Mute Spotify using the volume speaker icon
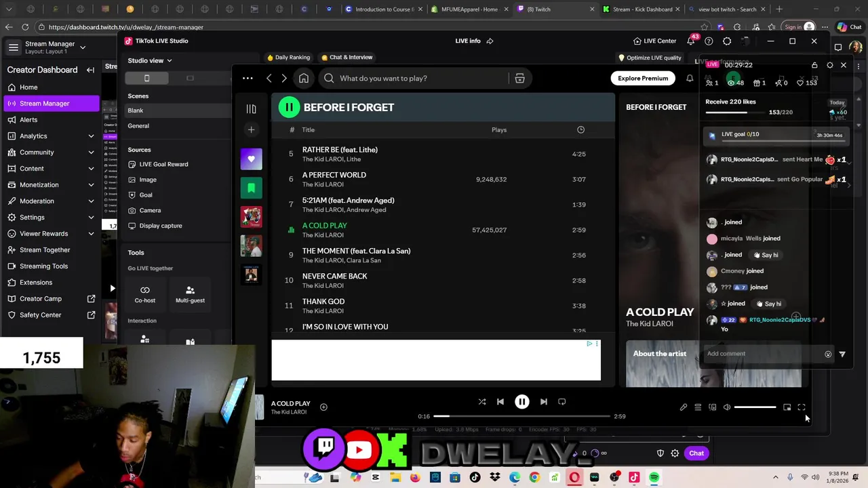Viewport: 868px width, 488px height. coord(727,407)
